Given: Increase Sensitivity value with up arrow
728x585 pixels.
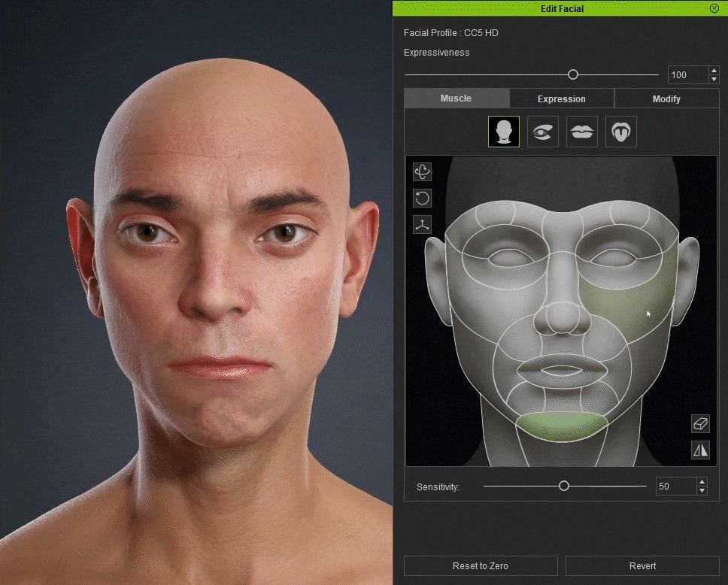Looking at the screenshot, I should coord(702,482).
